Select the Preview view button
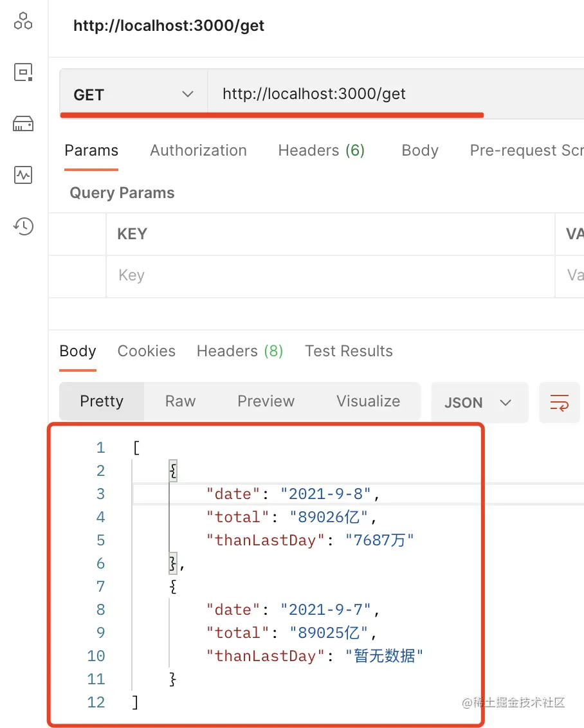The image size is (584, 728). (266, 401)
